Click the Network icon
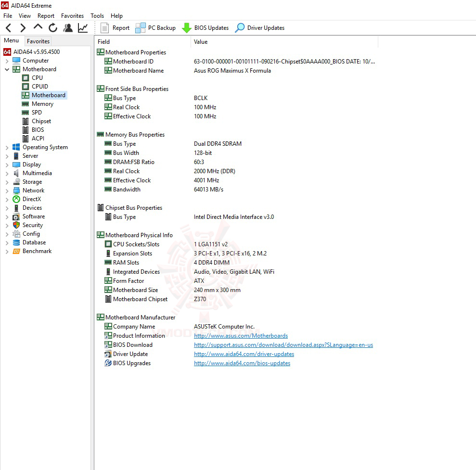Screen dimensions: 476x470 [x=16, y=191]
